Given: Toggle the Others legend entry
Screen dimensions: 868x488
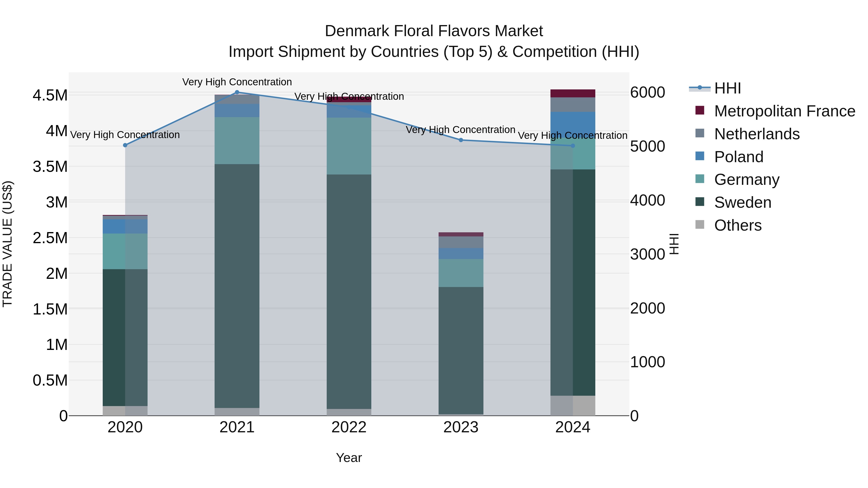Looking at the screenshot, I should 728,225.
